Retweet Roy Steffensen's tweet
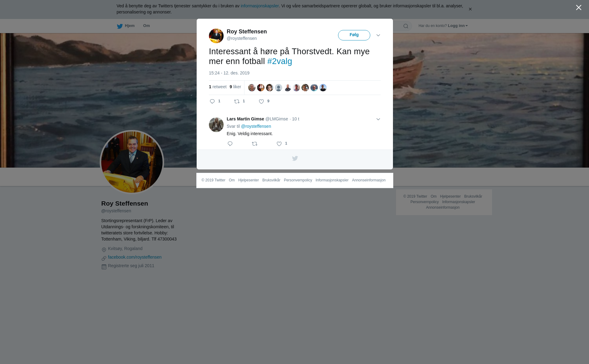The image size is (589, 364). tap(237, 101)
